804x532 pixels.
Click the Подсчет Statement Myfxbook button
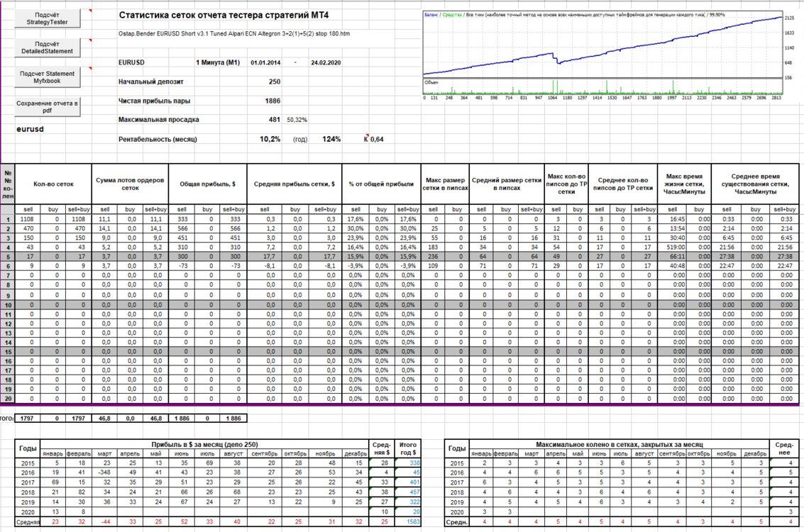47,77
